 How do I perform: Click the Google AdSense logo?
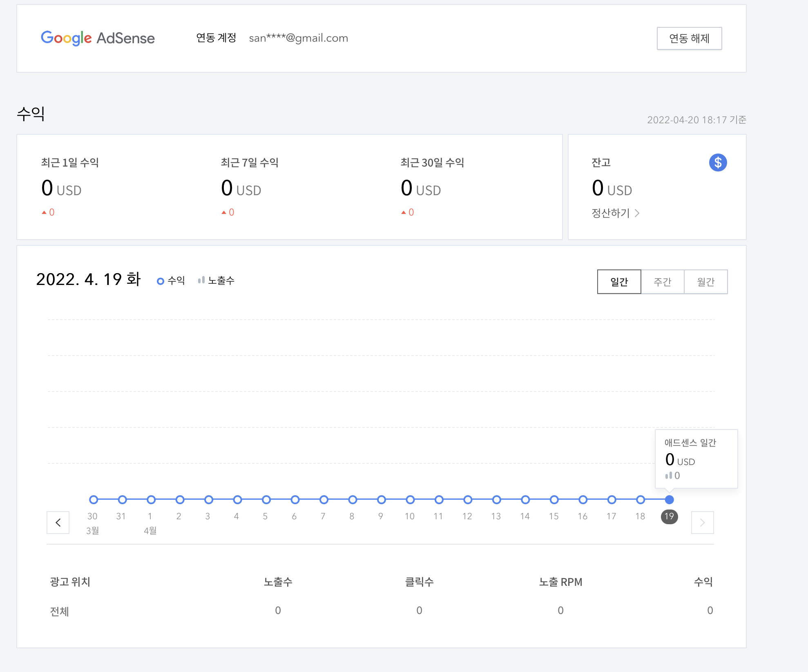[98, 38]
